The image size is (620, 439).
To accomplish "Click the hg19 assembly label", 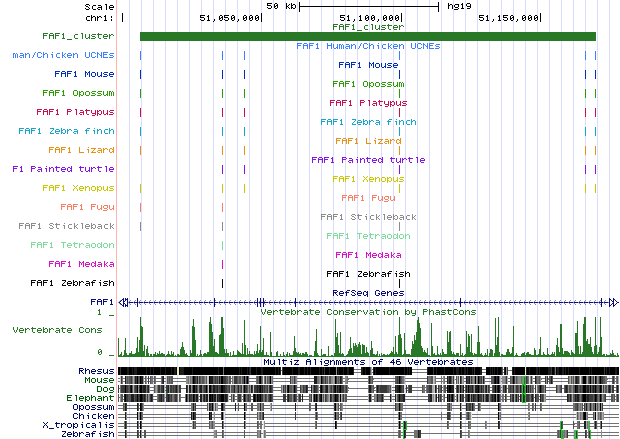I will click(461, 6).
